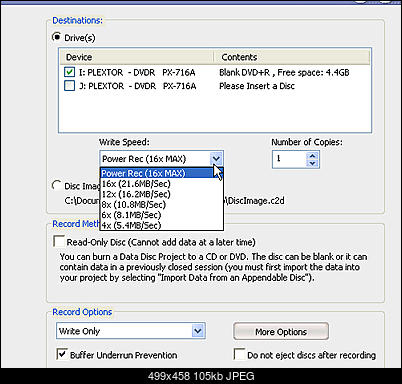The image size is (402, 384).
Task: Click the Contents column header
Action: pyautogui.click(x=292, y=57)
